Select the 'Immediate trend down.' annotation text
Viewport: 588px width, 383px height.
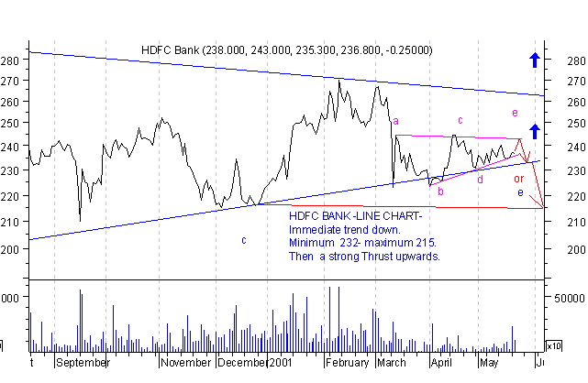pos(345,229)
